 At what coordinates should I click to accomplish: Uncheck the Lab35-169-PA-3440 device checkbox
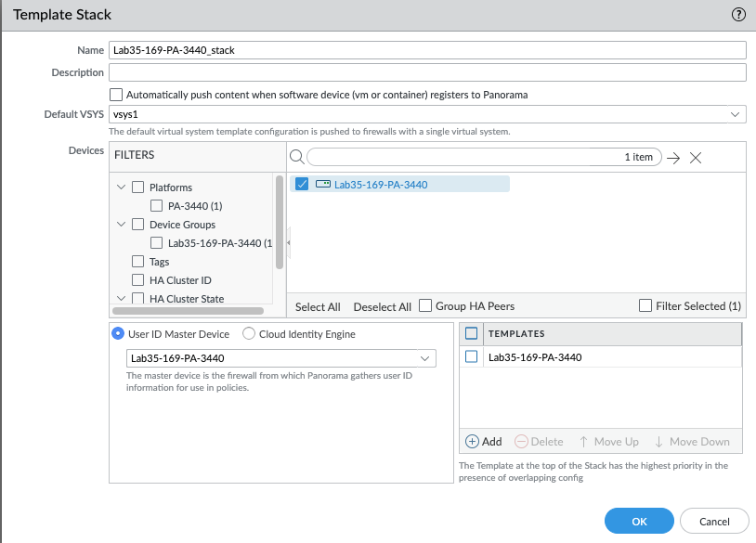click(x=302, y=185)
